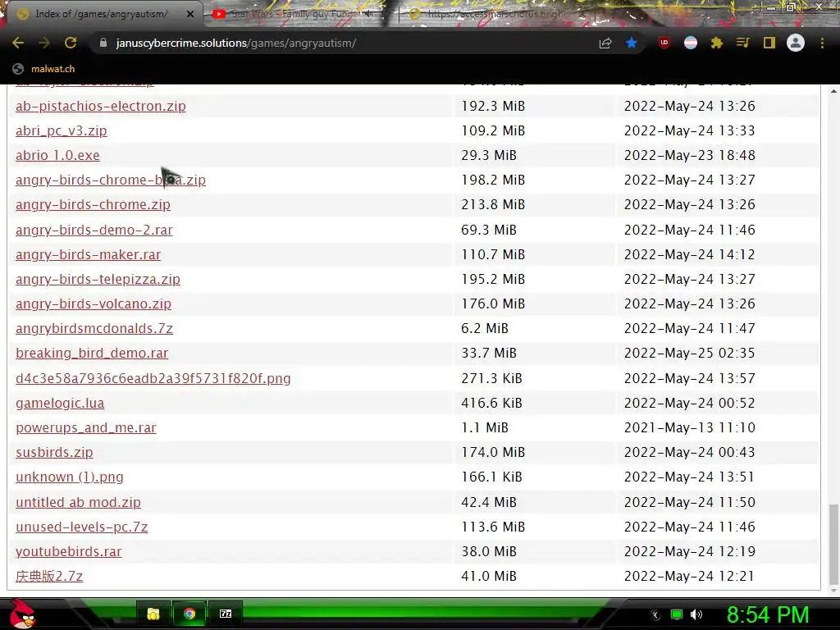
Task: Open File Explorer from the taskbar
Action: pos(153,614)
